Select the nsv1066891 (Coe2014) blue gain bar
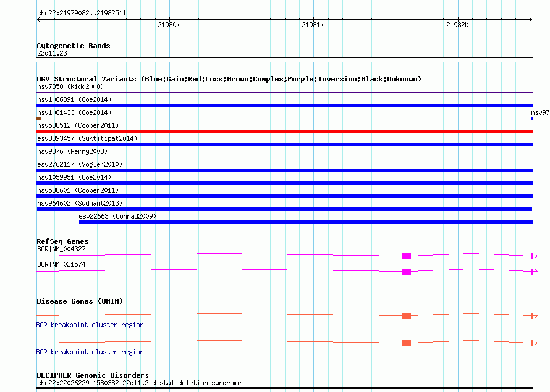 [284, 106]
